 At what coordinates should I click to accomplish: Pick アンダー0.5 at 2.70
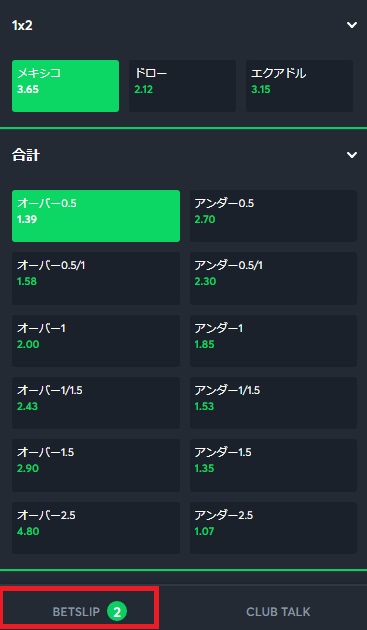pos(273,216)
